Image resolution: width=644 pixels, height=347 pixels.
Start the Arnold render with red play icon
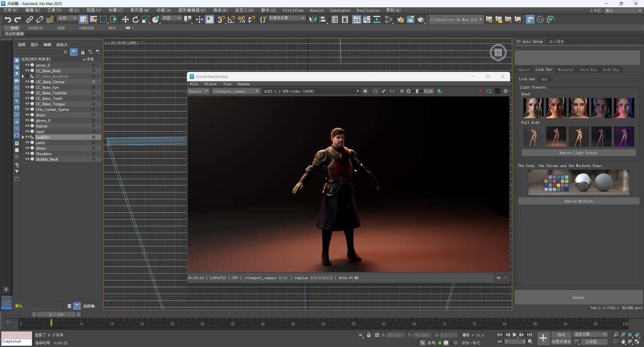(480, 91)
